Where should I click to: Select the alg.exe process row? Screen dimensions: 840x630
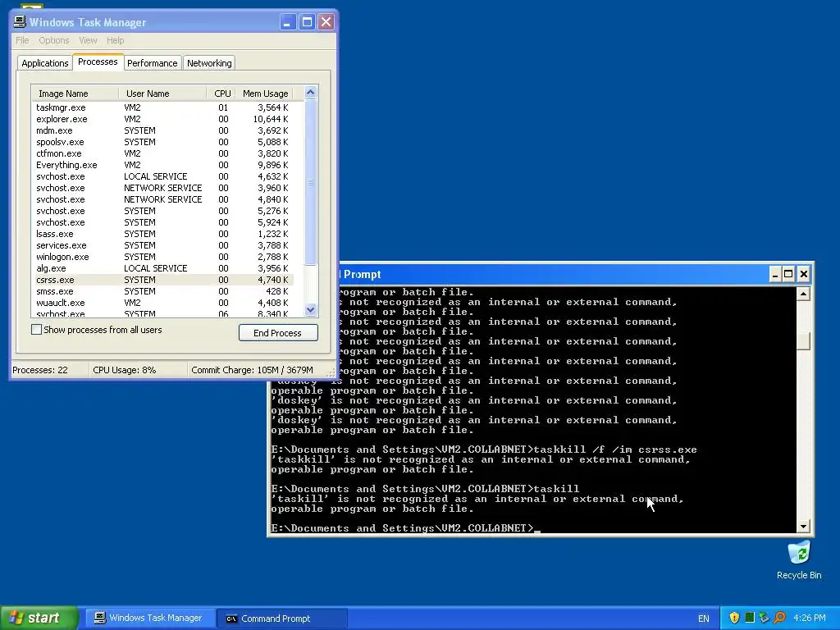click(x=162, y=268)
